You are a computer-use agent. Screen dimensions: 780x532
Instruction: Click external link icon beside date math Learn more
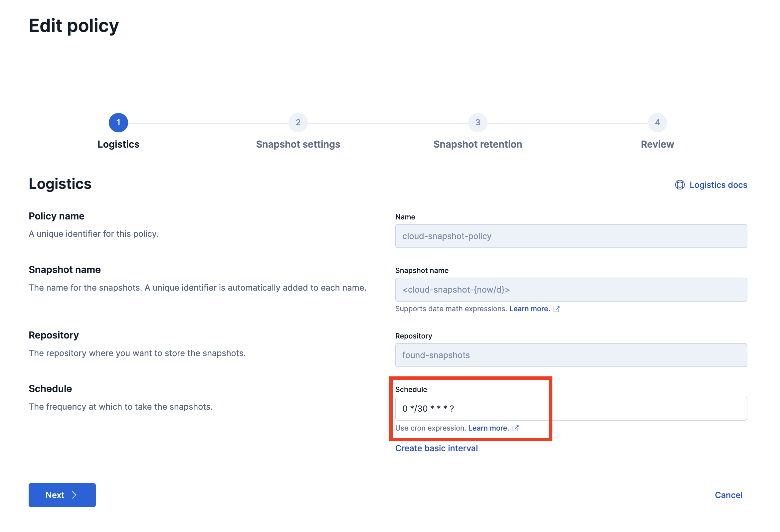(x=556, y=309)
